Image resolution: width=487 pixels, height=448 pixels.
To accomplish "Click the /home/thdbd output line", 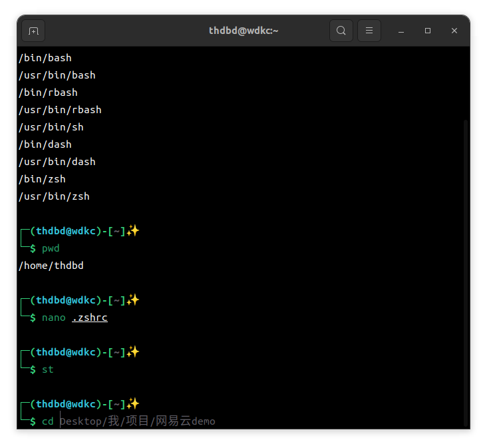I will [51, 266].
